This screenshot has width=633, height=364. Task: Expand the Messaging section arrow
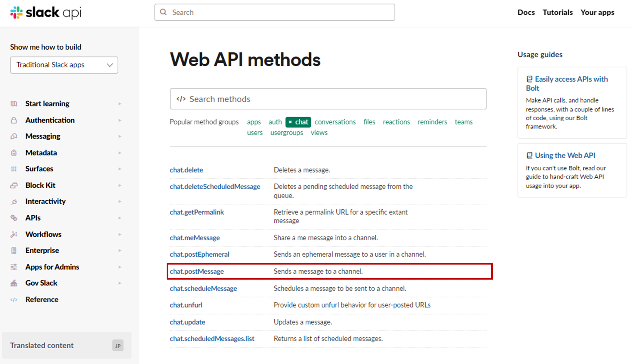(120, 136)
